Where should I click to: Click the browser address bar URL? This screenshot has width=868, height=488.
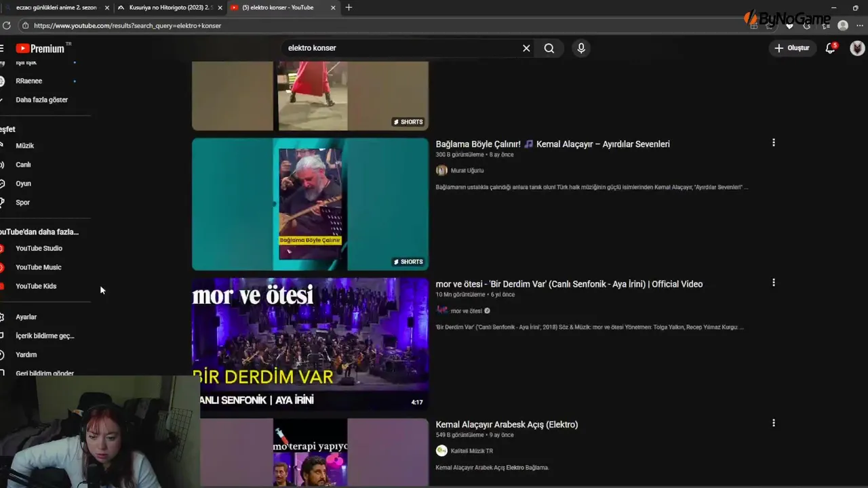pyautogui.click(x=127, y=26)
